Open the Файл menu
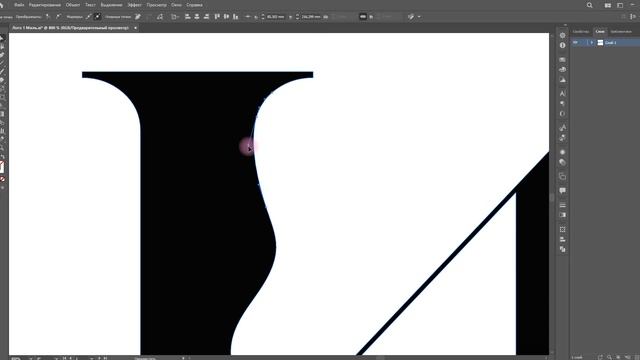This screenshot has width=640, height=360. coord(19,5)
